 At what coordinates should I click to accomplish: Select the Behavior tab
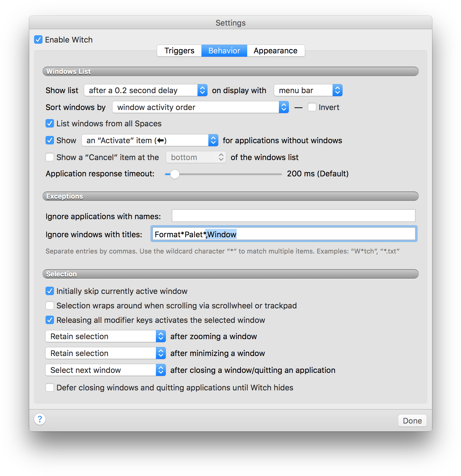coord(224,51)
